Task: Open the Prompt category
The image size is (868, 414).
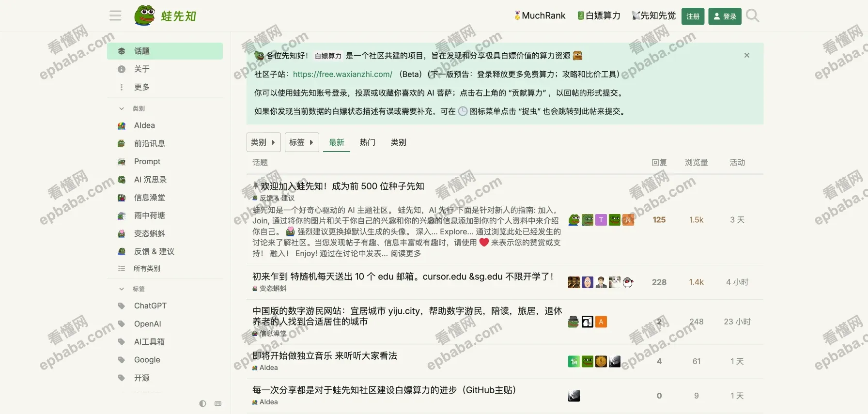Action: [165, 161]
